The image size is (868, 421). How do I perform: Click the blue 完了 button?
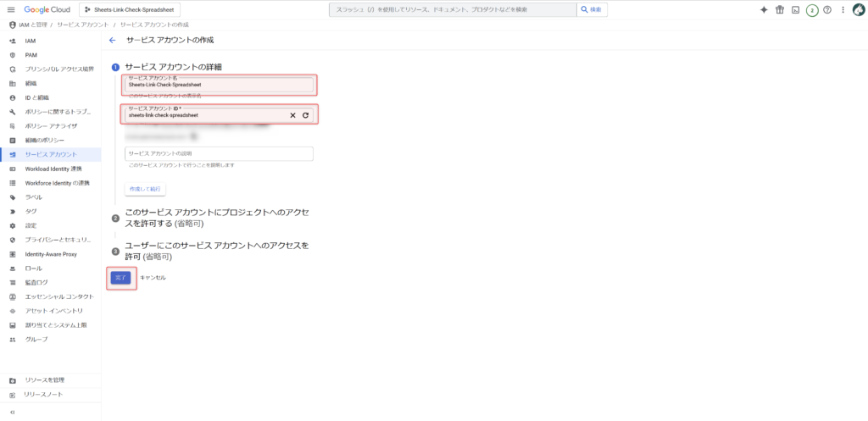120,277
